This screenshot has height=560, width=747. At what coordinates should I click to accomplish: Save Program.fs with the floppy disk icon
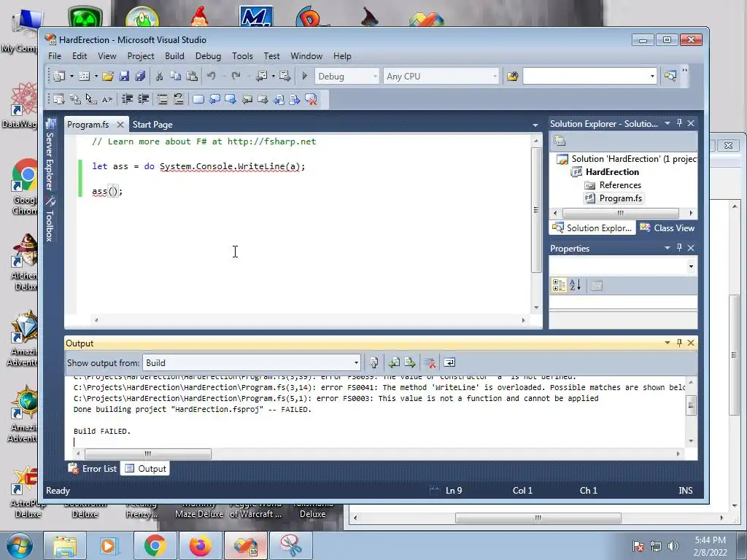pos(124,76)
